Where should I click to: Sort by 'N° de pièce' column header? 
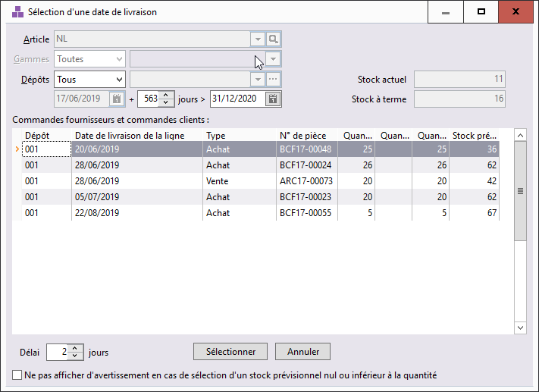pos(307,136)
